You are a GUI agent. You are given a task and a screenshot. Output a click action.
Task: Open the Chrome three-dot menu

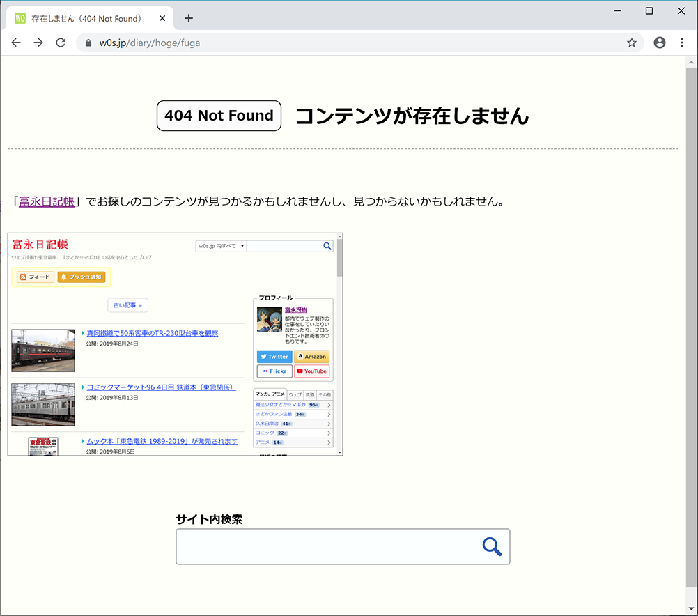[681, 43]
